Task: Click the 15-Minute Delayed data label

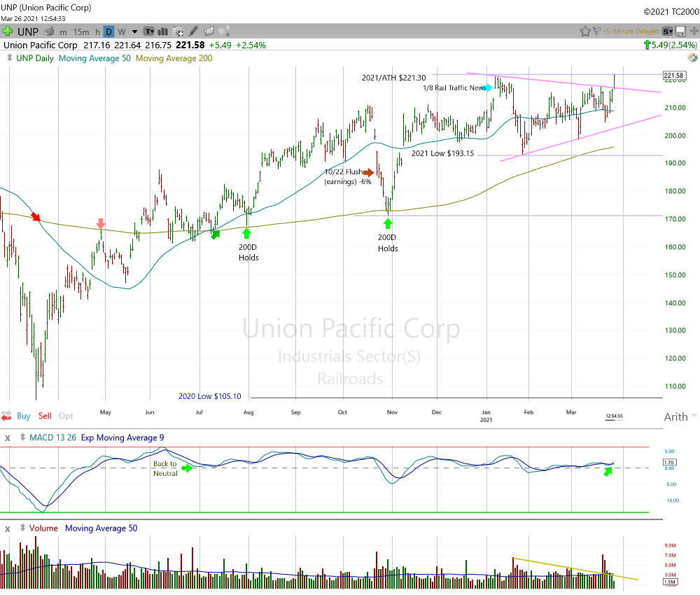Action: pos(631,31)
